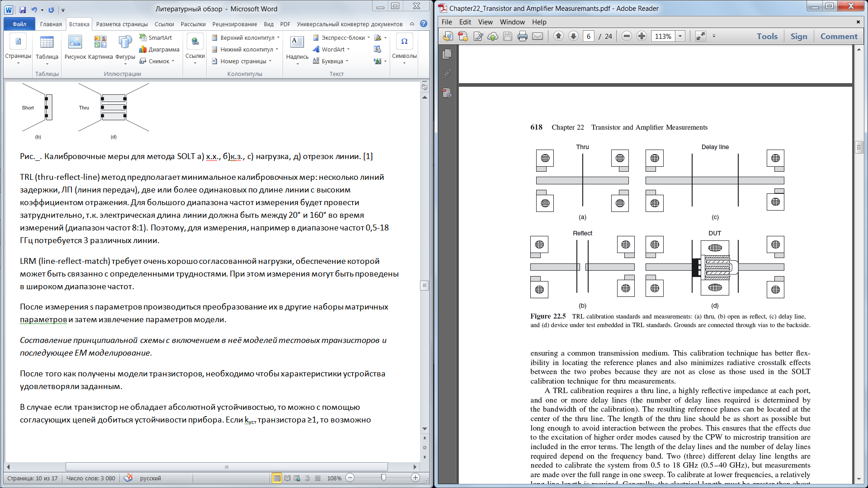Open the Буквица drop cap menu

tap(330, 61)
